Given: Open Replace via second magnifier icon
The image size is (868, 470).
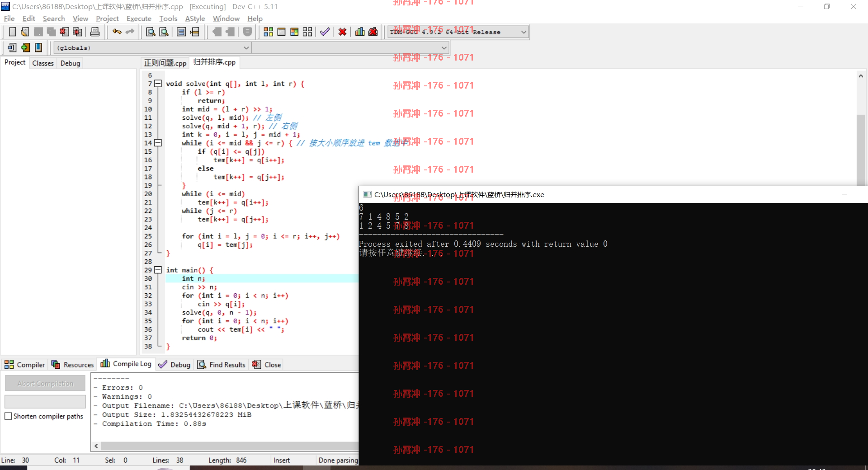Looking at the screenshot, I should pos(164,32).
